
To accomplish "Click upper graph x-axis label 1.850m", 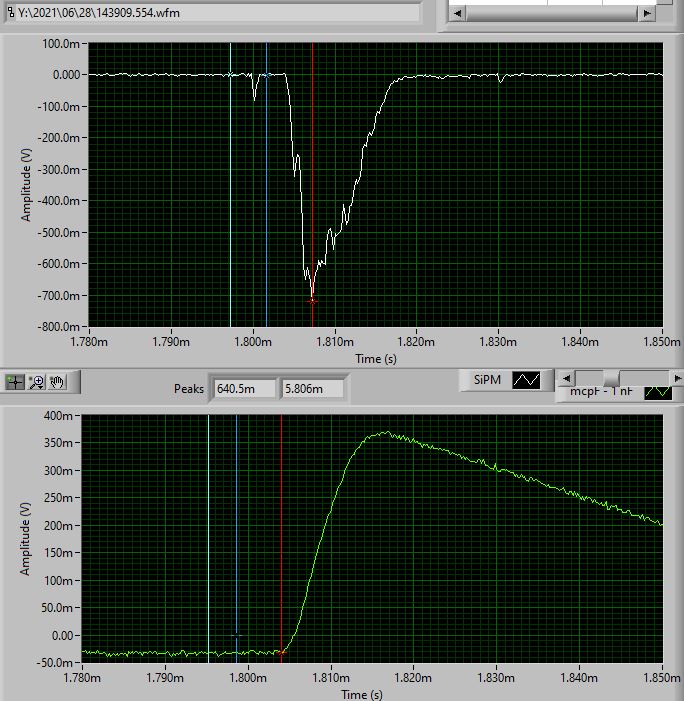I will (x=662, y=342).
